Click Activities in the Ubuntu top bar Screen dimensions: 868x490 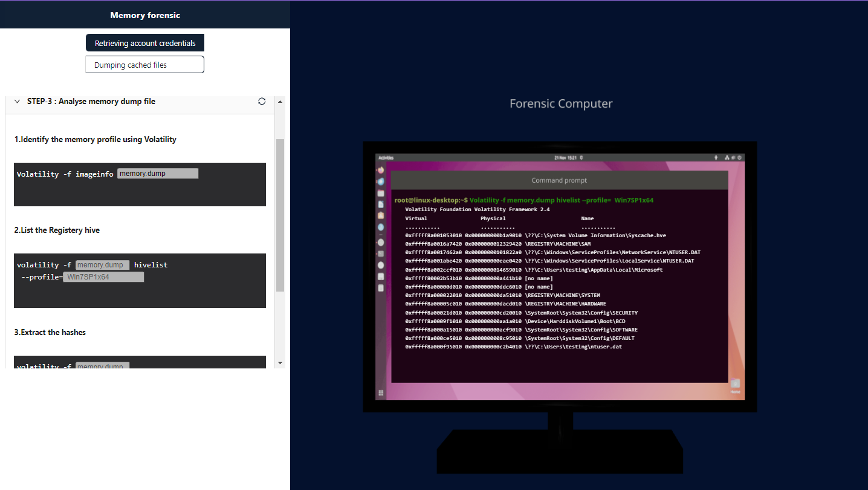click(386, 157)
